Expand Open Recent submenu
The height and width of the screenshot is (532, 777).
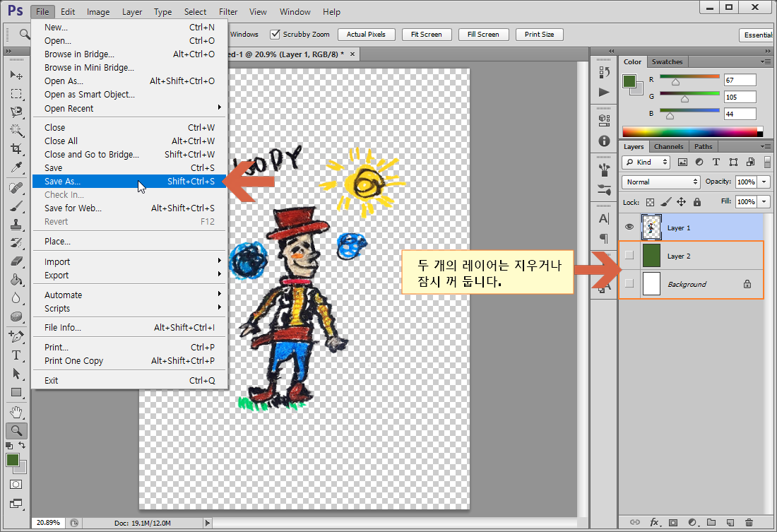point(129,108)
